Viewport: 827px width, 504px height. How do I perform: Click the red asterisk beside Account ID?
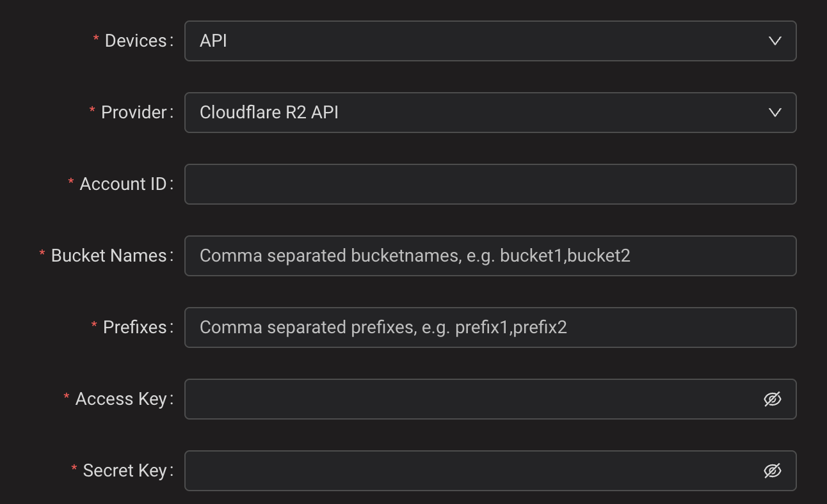tap(71, 183)
